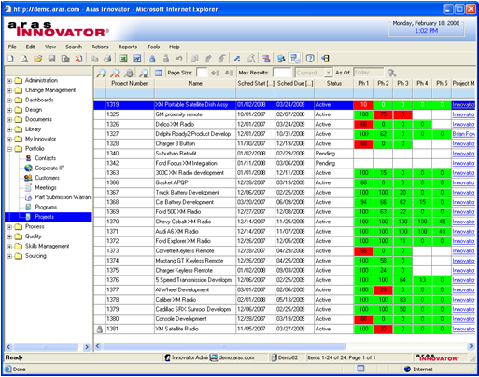This screenshot has height=377, width=479.
Task: Open the Edit menu
Action: 30,47
